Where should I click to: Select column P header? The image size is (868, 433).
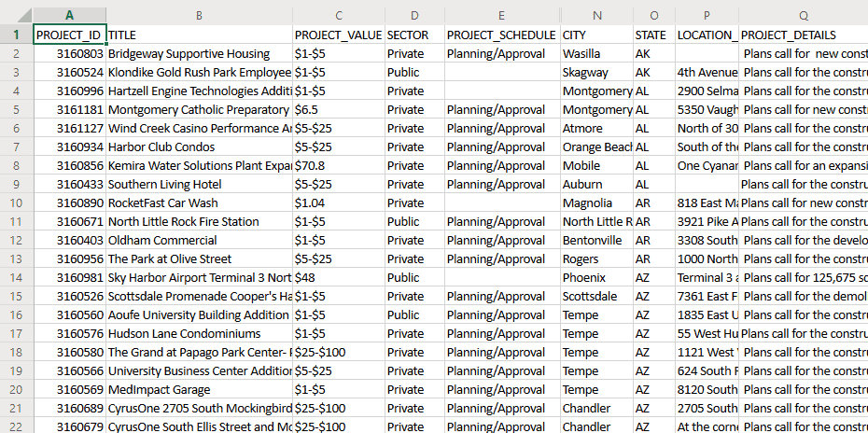point(707,16)
